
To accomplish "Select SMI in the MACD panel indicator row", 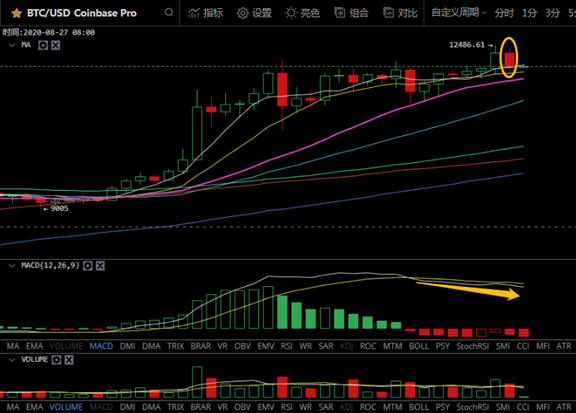I will [503, 346].
